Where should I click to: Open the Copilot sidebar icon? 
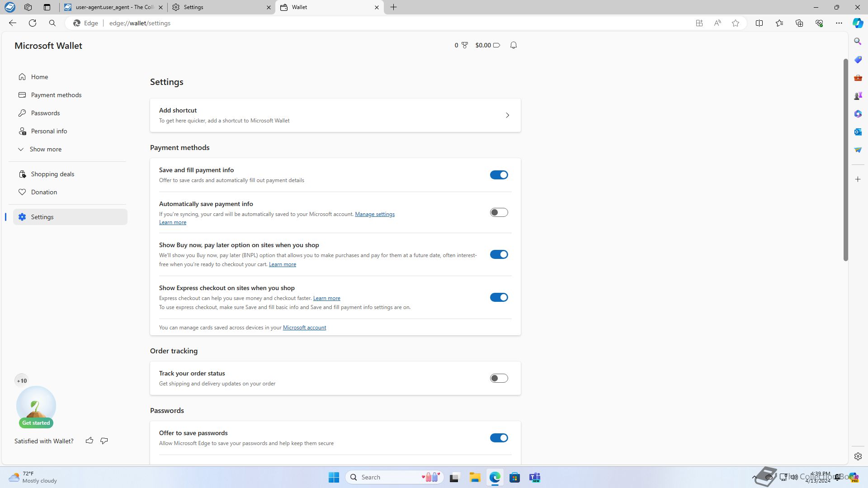click(858, 23)
